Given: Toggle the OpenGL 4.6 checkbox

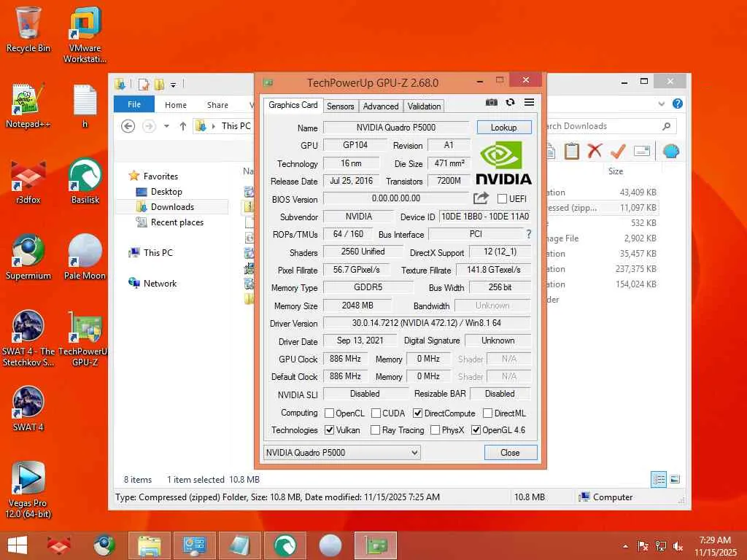Looking at the screenshot, I should click(x=476, y=430).
